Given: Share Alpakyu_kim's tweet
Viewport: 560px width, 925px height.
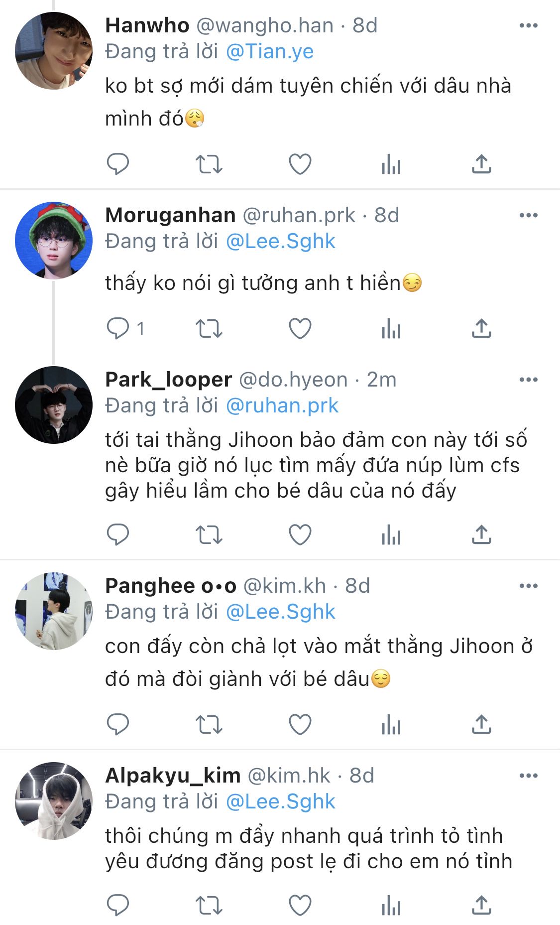Looking at the screenshot, I should pyautogui.click(x=481, y=905).
